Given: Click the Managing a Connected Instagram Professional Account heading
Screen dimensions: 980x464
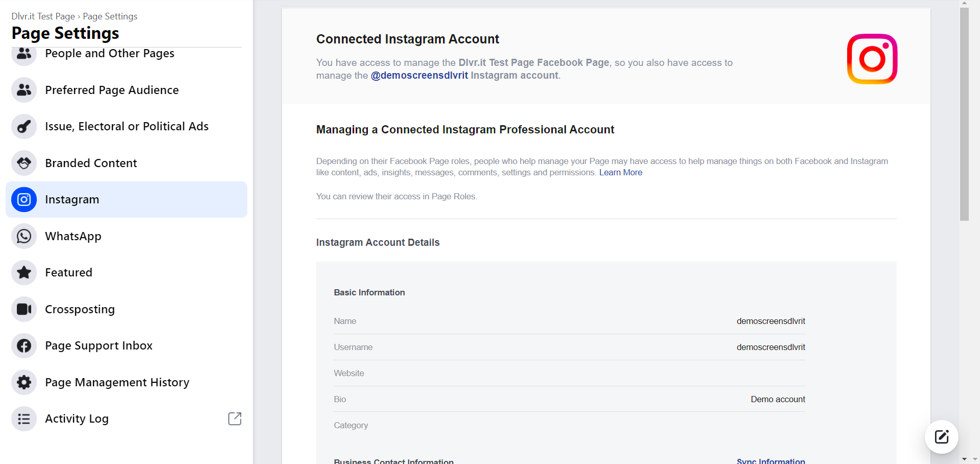Looking at the screenshot, I should click(465, 129).
